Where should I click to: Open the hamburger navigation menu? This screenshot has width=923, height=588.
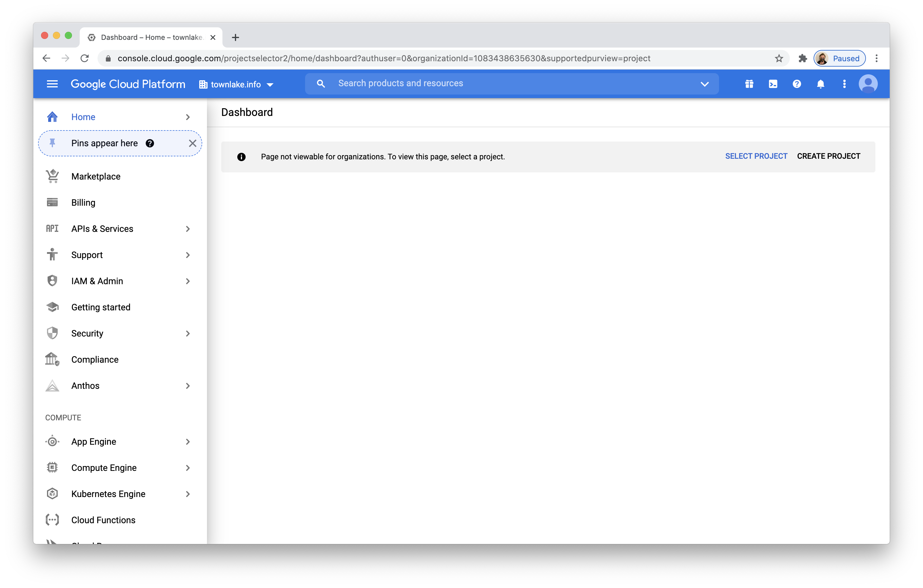52,84
